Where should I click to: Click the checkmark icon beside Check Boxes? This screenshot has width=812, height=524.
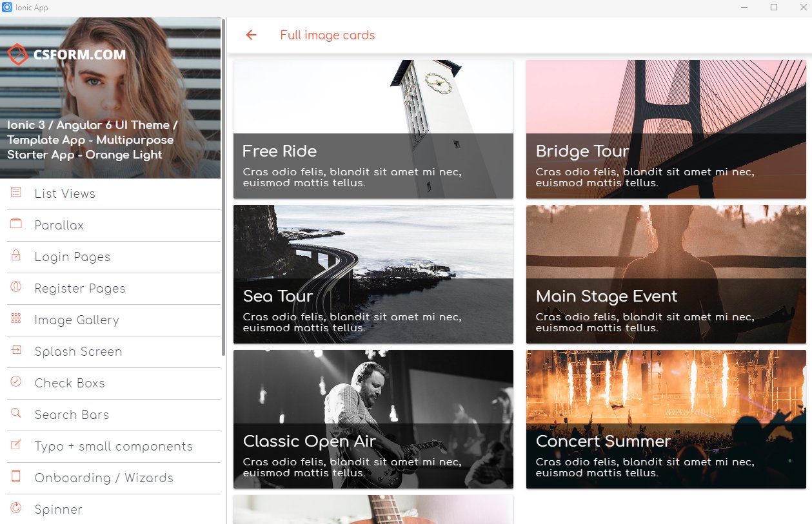(x=16, y=382)
